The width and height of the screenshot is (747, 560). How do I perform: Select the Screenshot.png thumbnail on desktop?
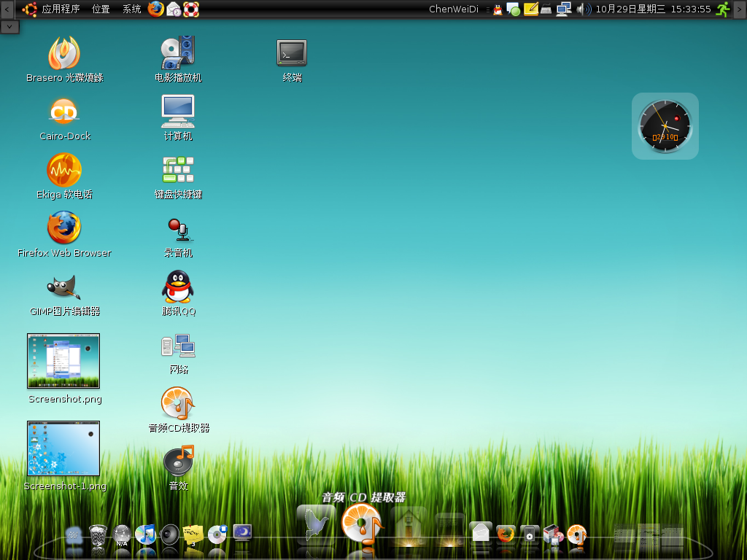point(63,361)
